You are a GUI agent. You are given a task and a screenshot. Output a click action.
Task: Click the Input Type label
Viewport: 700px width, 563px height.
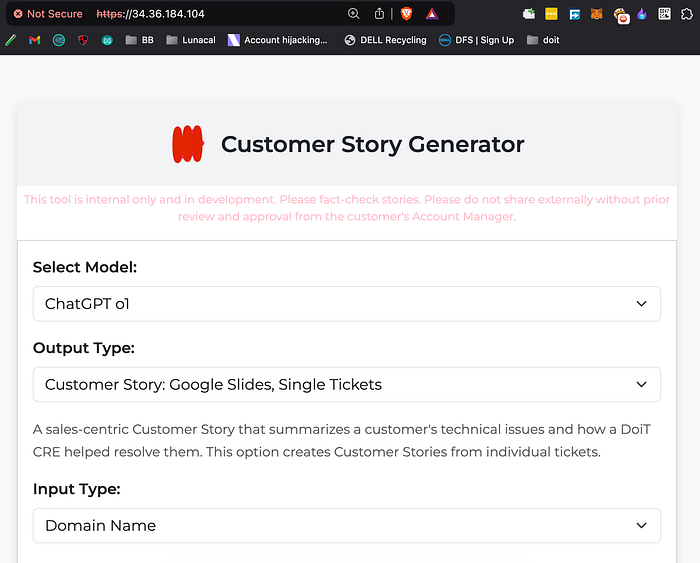pyautogui.click(x=77, y=489)
